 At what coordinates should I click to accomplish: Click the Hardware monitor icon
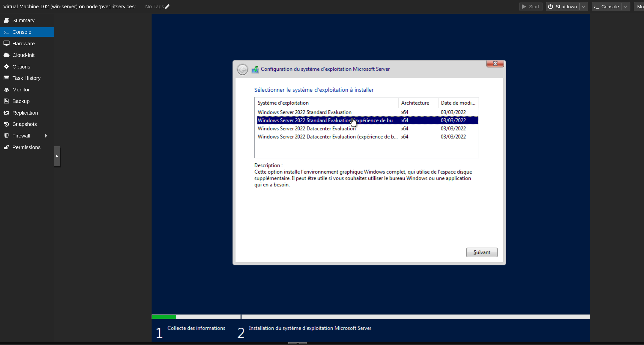tap(7, 43)
